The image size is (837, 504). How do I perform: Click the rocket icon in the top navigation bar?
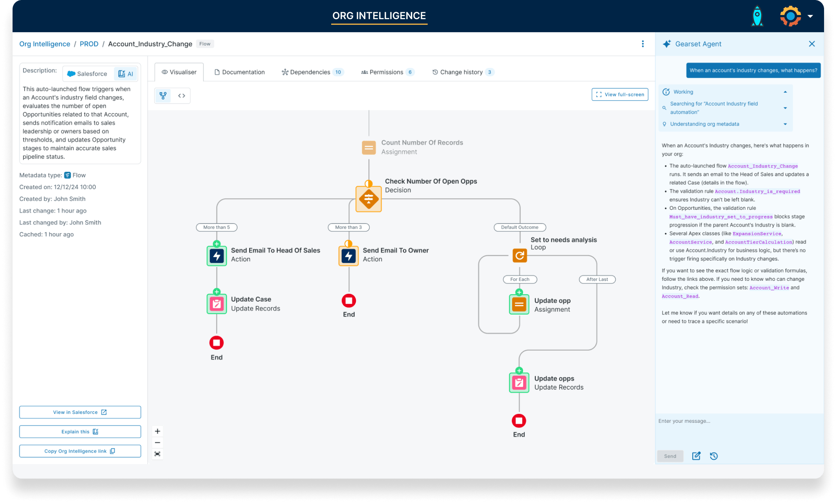(x=757, y=16)
